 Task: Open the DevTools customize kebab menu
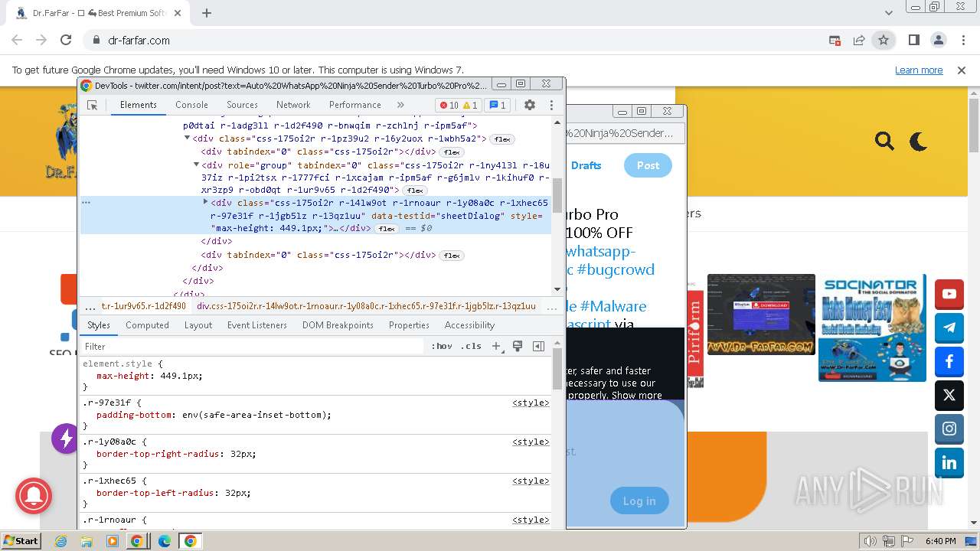(x=551, y=105)
